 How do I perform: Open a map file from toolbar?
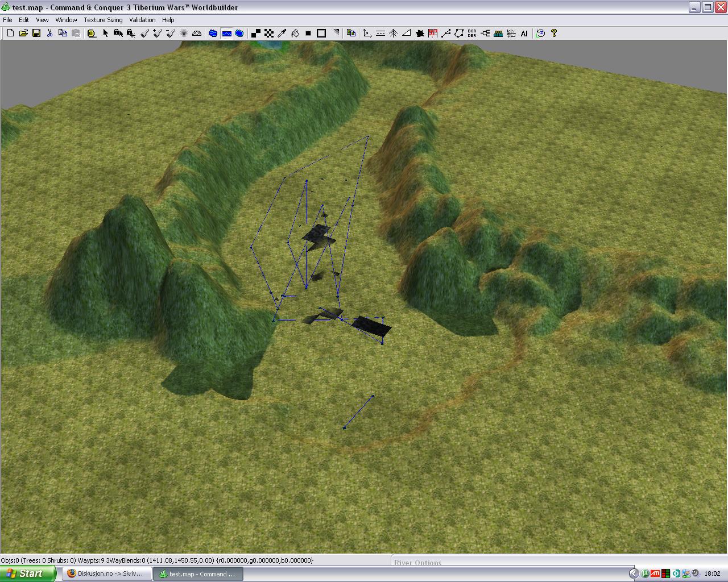pyautogui.click(x=23, y=34)
